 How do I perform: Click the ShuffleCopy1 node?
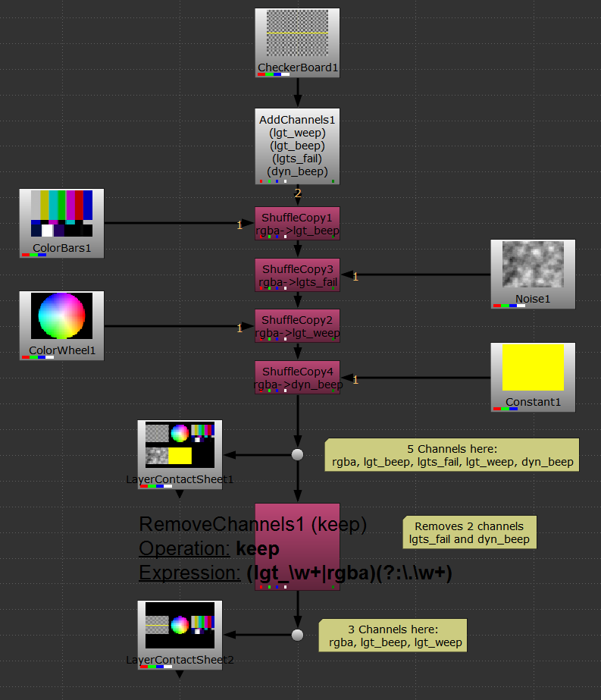[297, 223]
